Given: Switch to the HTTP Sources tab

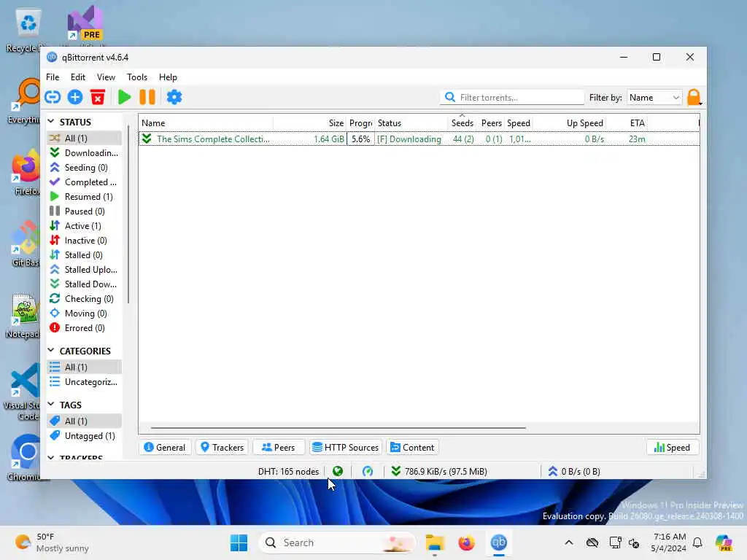Looking at the screenshot, I should click(345, 448).
